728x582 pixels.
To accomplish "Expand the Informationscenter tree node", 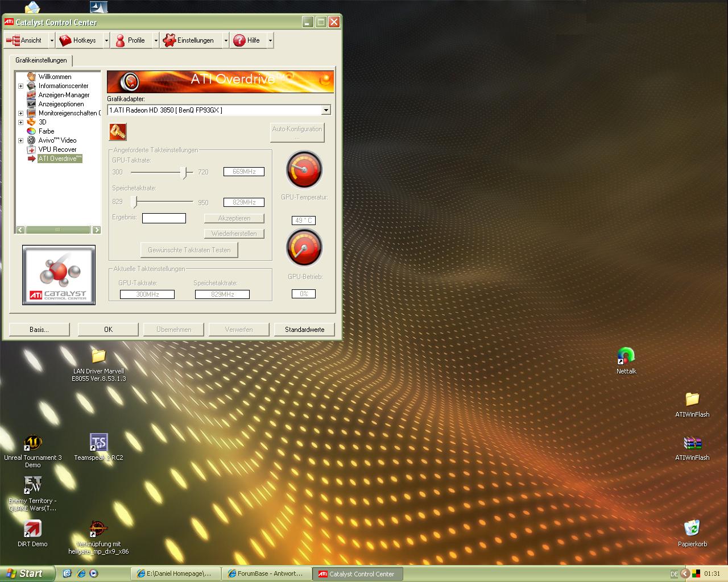I will [x=21, y=86].
